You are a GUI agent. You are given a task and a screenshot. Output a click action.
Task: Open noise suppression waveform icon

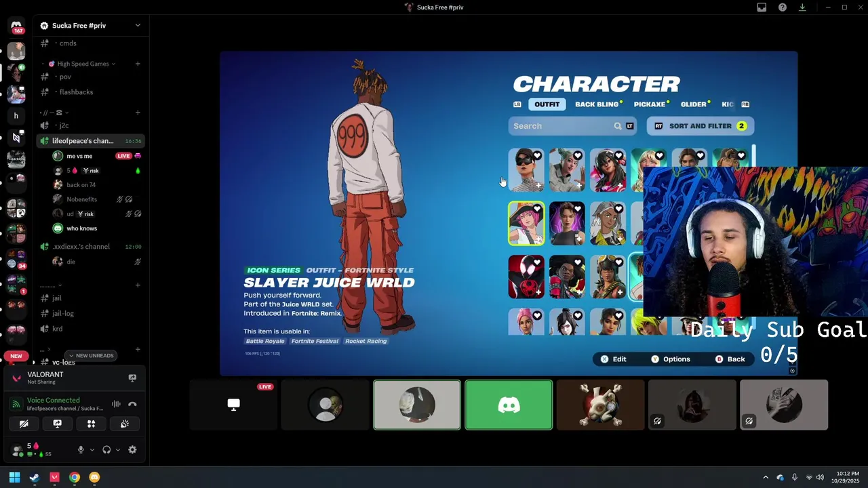pyautogui.click(x=116, y=404)
